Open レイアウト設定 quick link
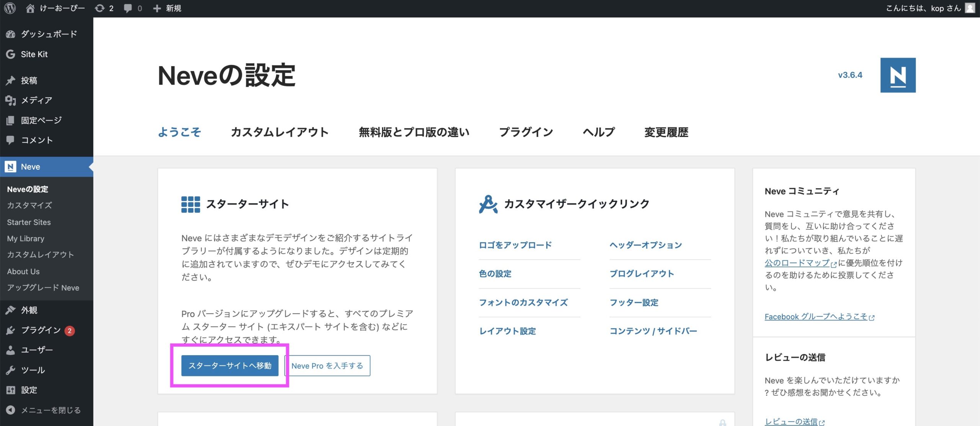 (x=507, y=331)
